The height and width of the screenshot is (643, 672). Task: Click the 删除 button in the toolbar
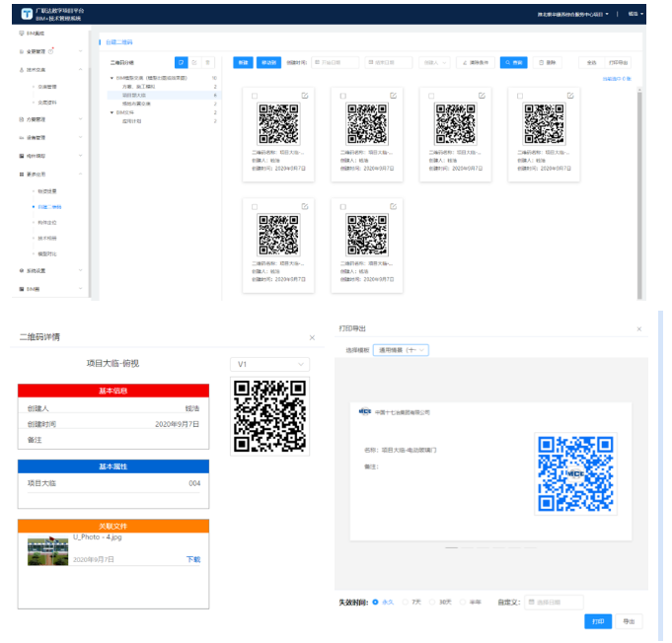click(x=548, y=62)
